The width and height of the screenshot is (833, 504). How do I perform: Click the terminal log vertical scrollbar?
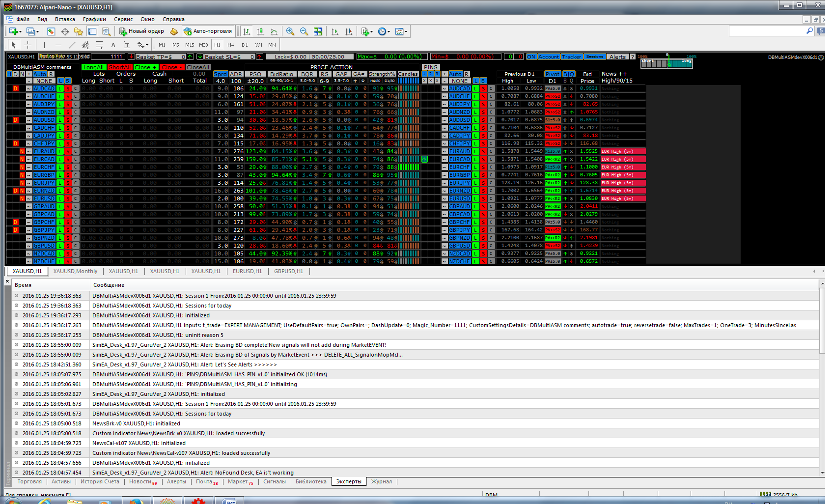(822, 377)
